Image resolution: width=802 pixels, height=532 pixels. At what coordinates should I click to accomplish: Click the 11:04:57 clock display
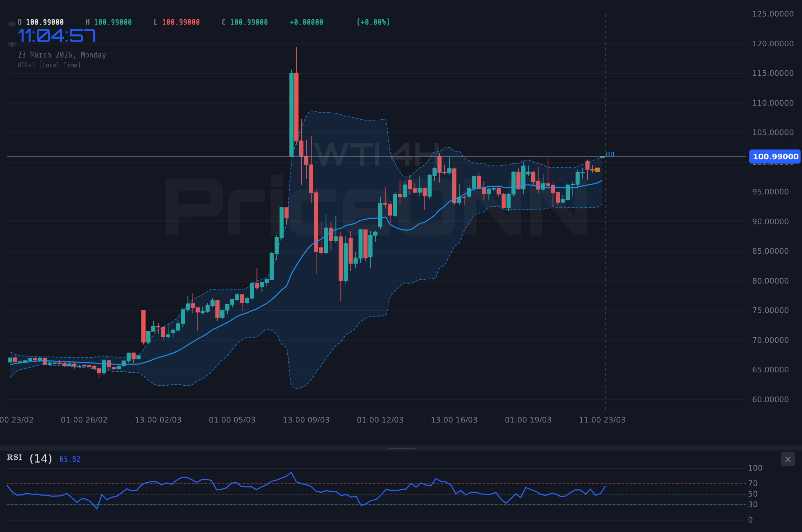(x=57, y=36)
